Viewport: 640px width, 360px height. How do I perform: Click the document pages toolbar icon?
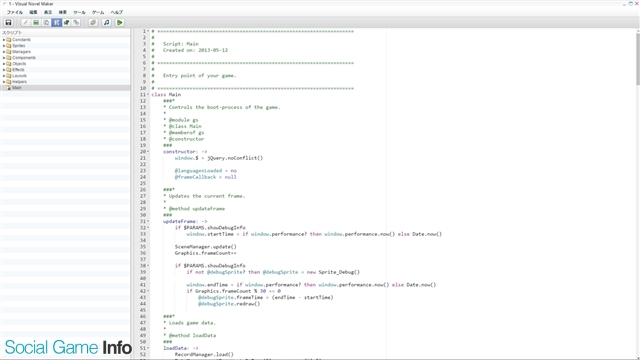(x=46, y=23)
